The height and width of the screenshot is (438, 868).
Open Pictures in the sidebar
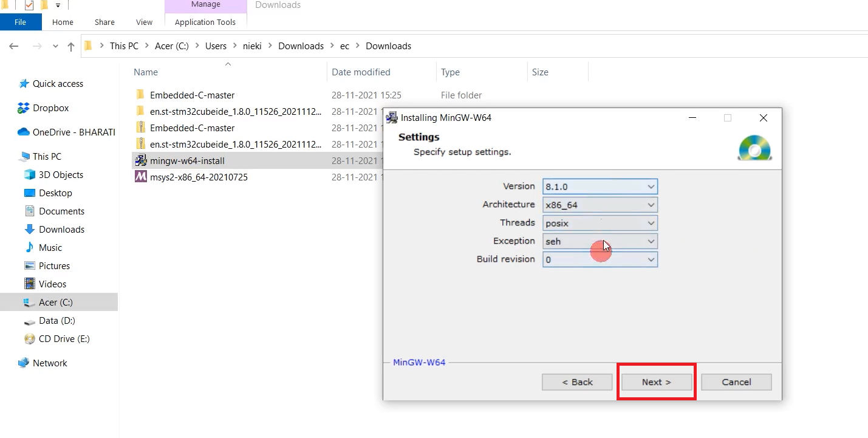click(54, 266)
